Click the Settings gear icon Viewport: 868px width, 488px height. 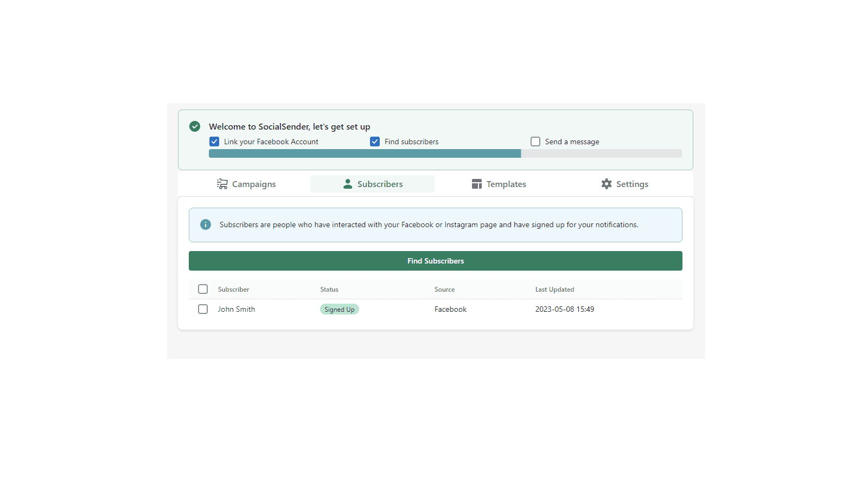pyautogui.click(x=607, y=184)
